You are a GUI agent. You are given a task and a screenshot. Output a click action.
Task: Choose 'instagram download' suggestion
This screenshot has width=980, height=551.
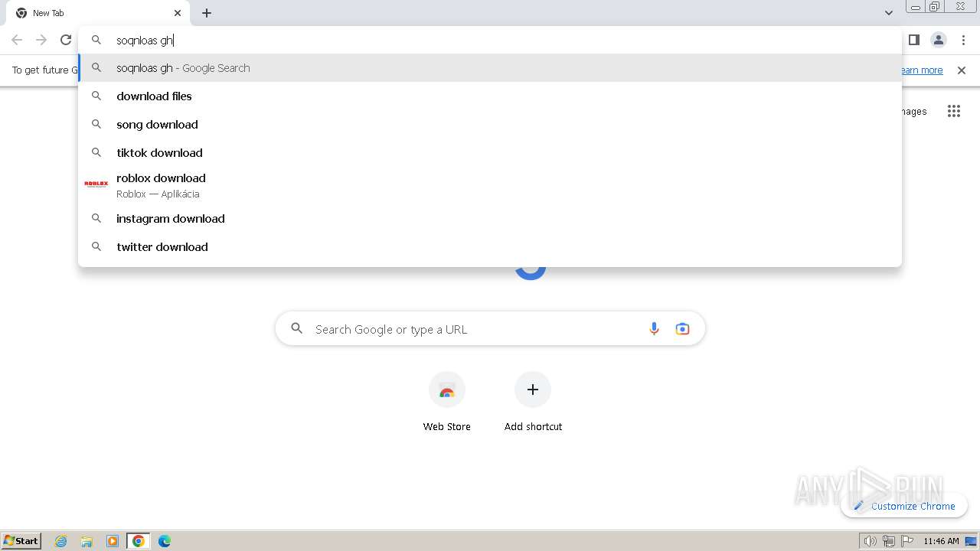point(490,219)
